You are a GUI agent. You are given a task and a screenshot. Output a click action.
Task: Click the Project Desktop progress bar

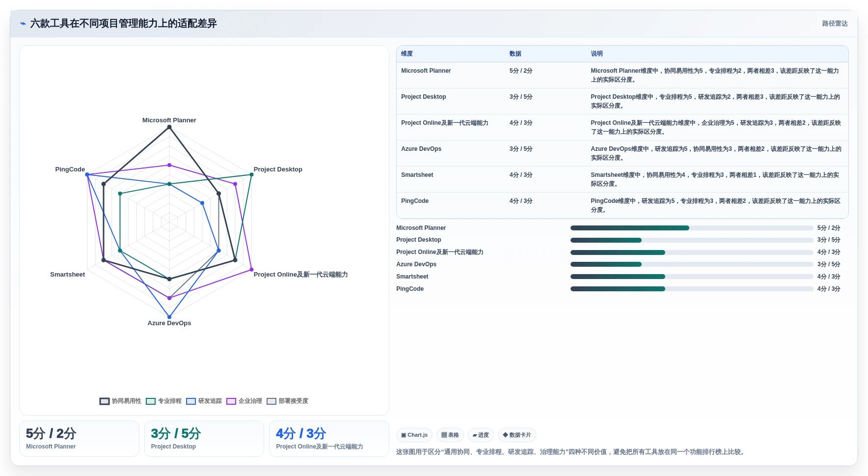(692, 240)
